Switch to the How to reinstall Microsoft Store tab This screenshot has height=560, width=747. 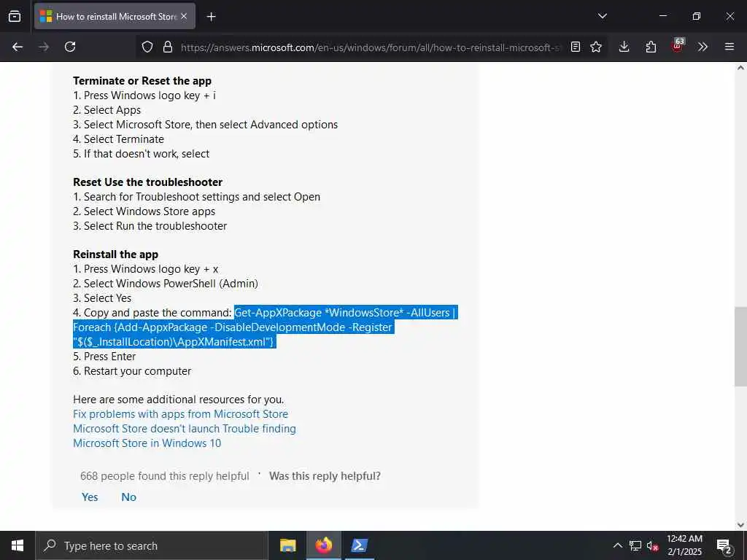pos(115,16)
